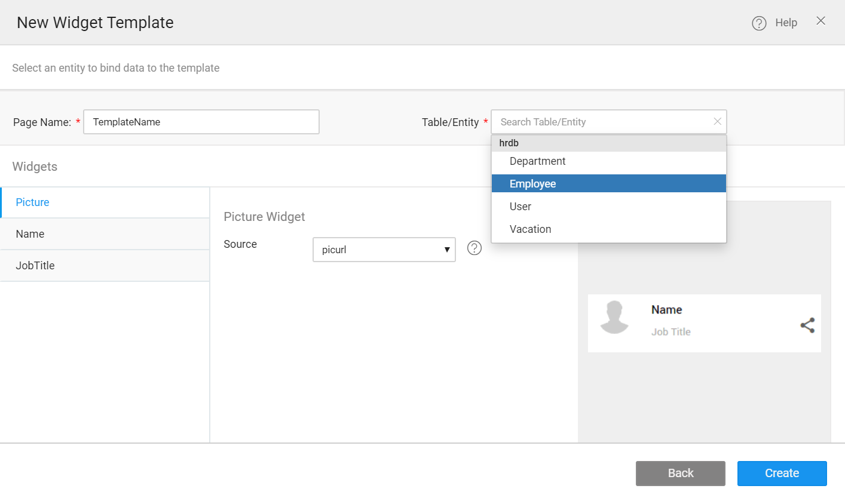Clear the Table/Entity search field
Viewport: 845px width, 504px height.
(717, 122)
